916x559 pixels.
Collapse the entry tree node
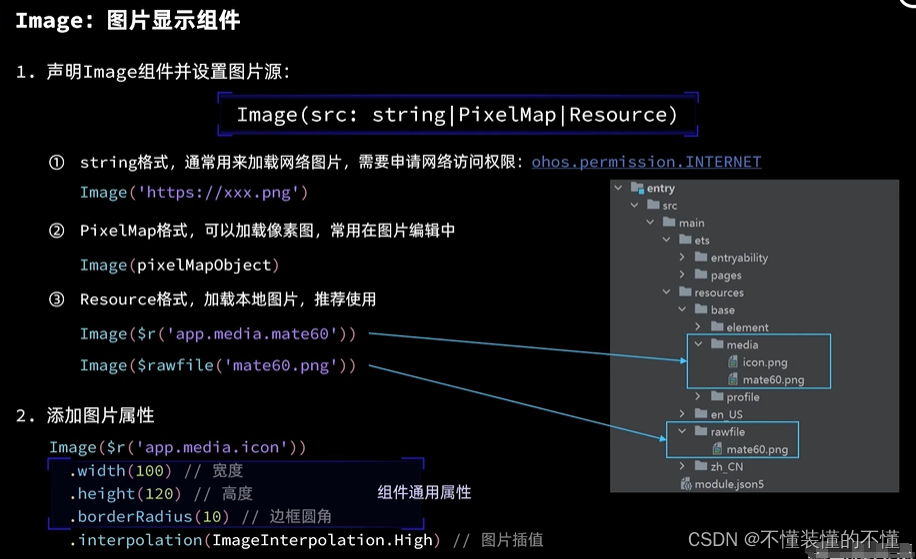coord(618,188)
